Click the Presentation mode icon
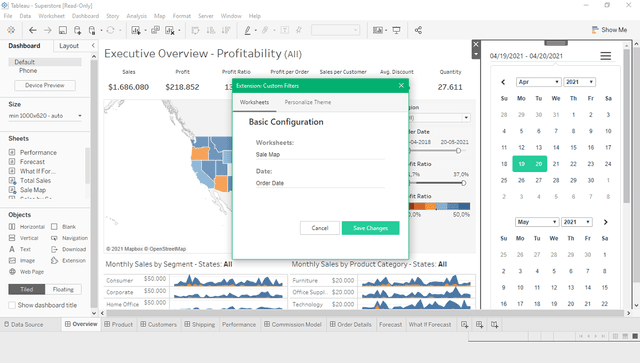This screenshot has height=363, width=640. [x=396, y=30]
